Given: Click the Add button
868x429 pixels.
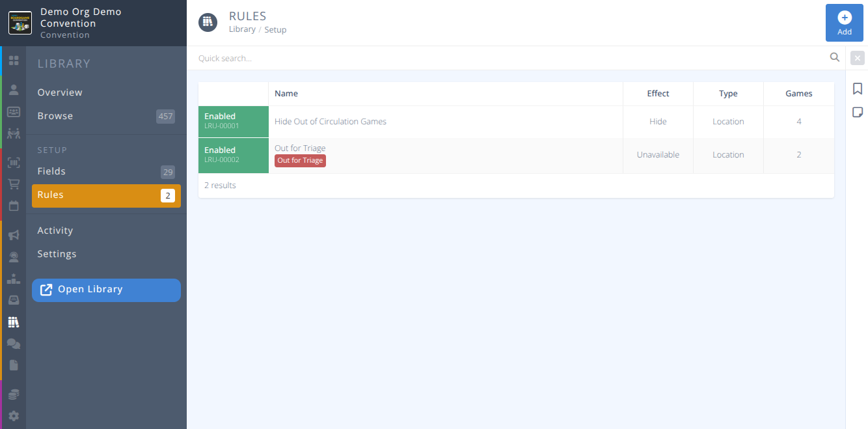Looking at the screenshot, I should 844,22.
